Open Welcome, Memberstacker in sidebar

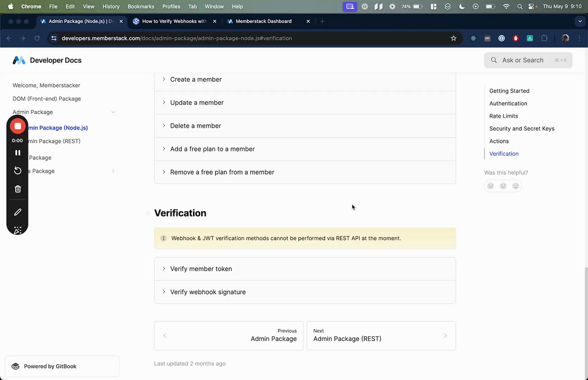coord(46,85)
